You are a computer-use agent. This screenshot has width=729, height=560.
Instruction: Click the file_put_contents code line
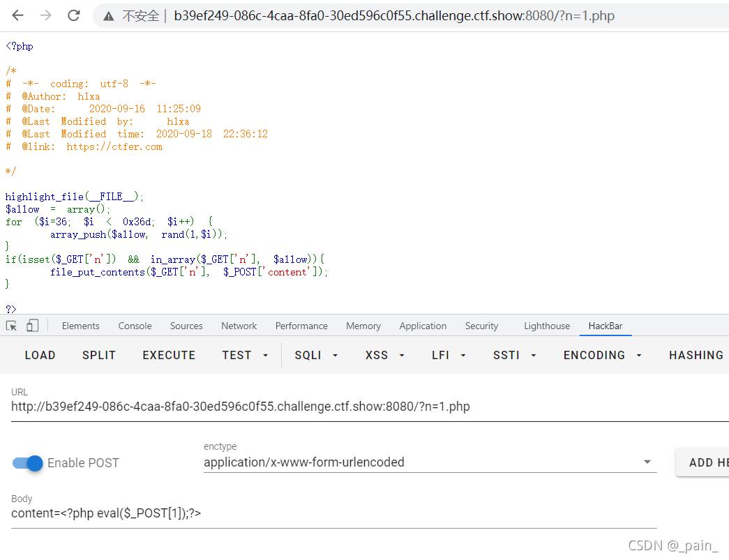click(x=189, y=272)
